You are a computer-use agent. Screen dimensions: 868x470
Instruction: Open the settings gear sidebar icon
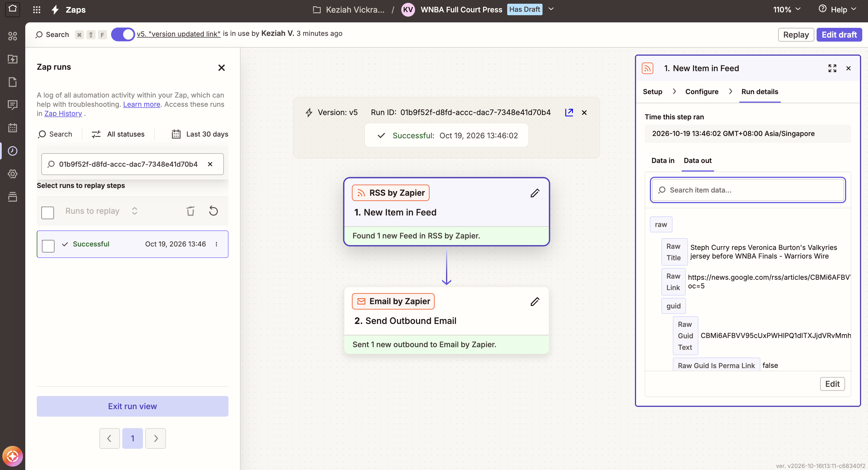pos(12,174)
